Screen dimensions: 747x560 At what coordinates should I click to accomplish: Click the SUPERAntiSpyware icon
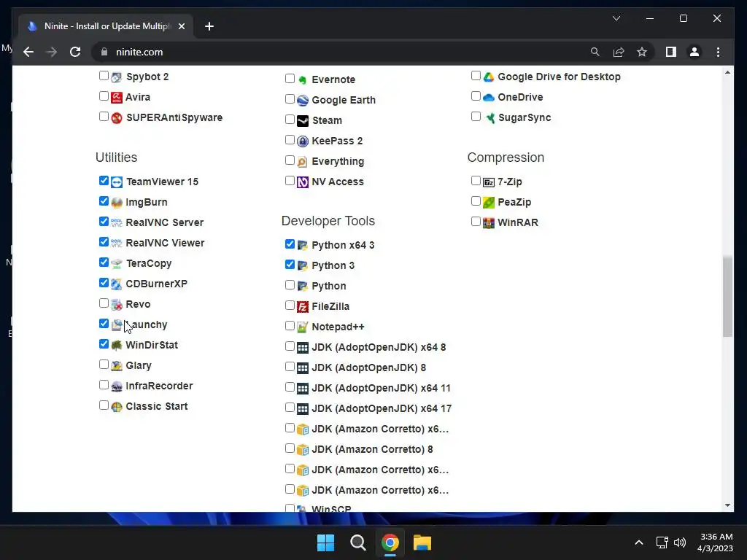(x=117, y=117)
